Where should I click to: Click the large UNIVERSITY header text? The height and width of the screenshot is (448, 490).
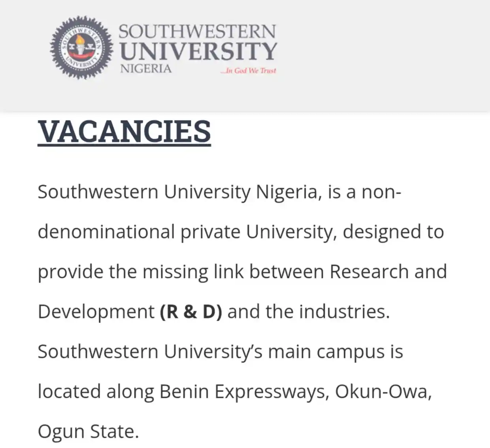tap(198, 51)
